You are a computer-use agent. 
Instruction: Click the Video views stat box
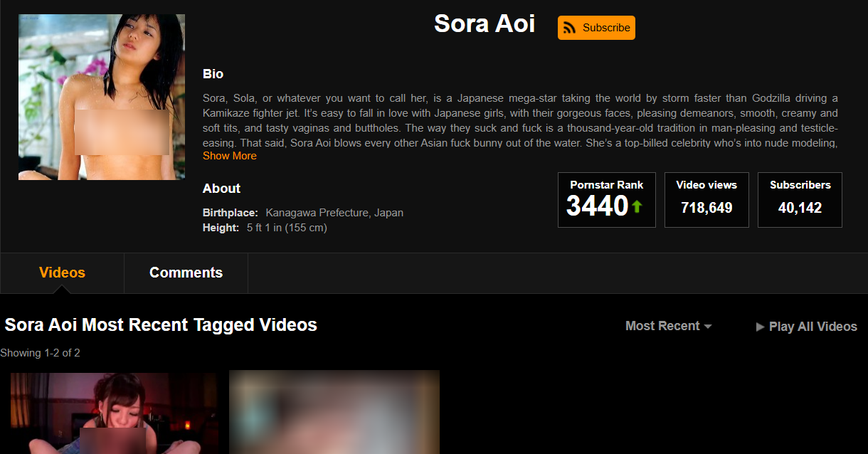706,200
